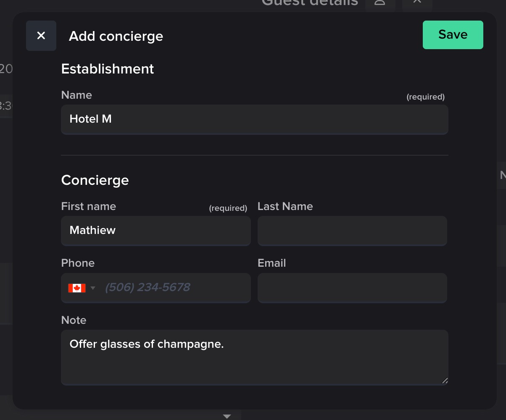This screenshot has width=506, height=420.
Task: Click the First name label
Action: point(89,206)
